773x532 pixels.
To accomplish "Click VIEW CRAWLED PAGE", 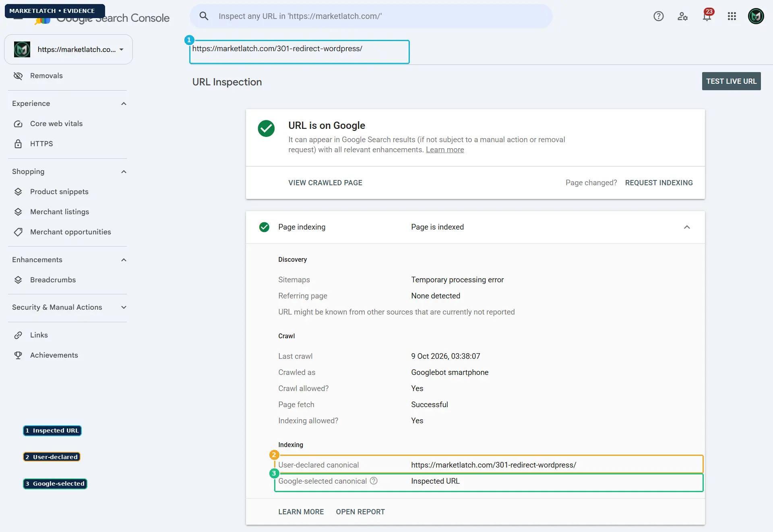I will [x=325, y=183].
